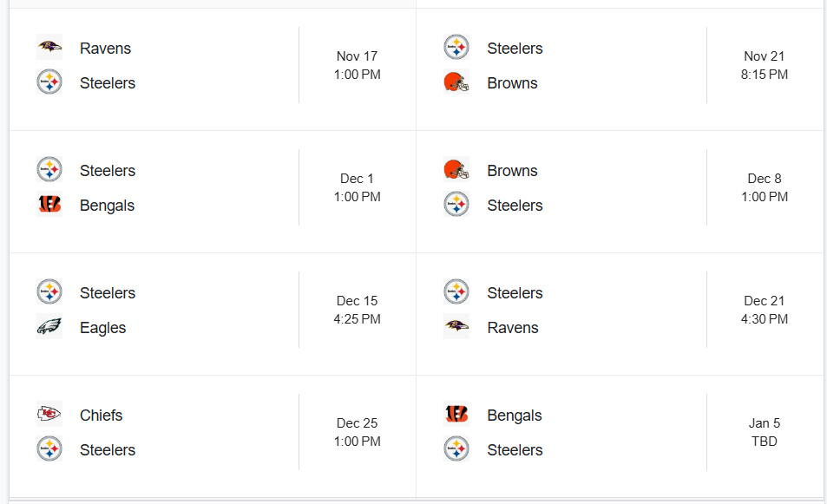This screenshot has width=827, height=504.
Task: Click the Chiefs arrowhead logo in Dec 25 game
Action: [x=49, y=415]
